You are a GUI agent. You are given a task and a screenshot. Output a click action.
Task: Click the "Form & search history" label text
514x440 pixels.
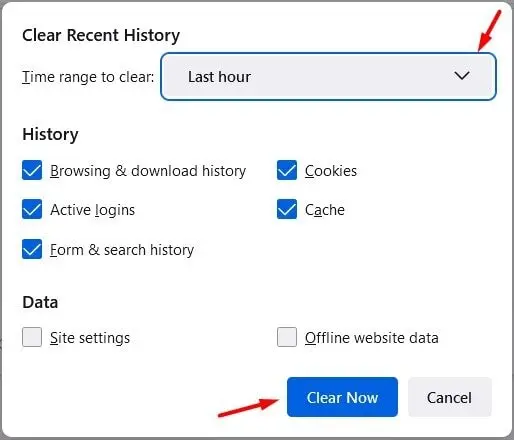122,250
